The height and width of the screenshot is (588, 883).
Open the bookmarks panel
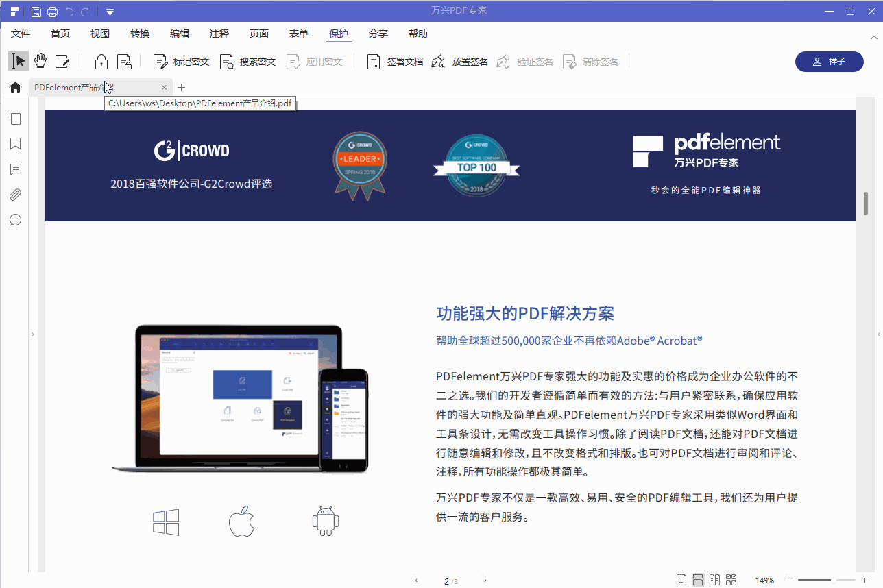(15, 143)
